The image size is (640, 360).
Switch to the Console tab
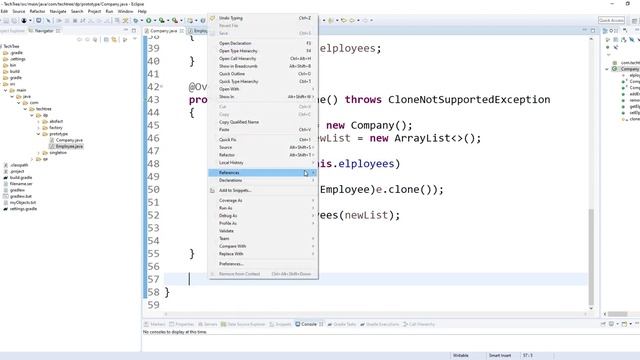[309, 324]
